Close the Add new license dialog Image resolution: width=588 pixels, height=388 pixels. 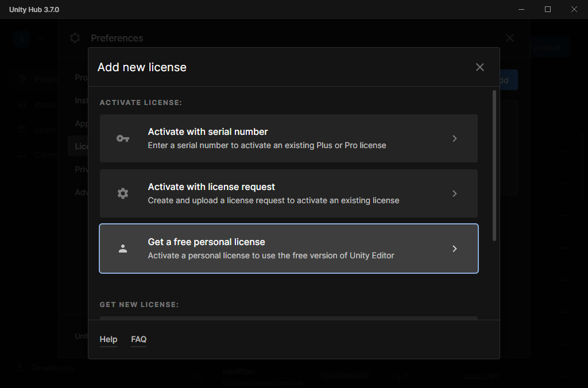point(479,67)
